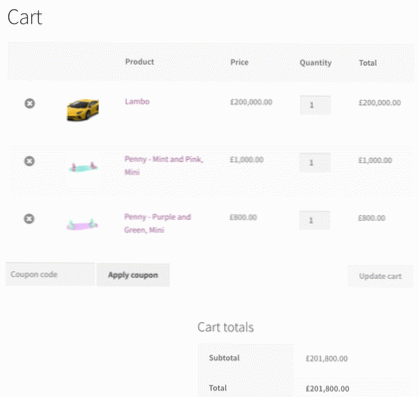The width and height of the screenshot is (419, 397).
Task: Click the Mint and Pink quantity field
Action: click(315, 163)
